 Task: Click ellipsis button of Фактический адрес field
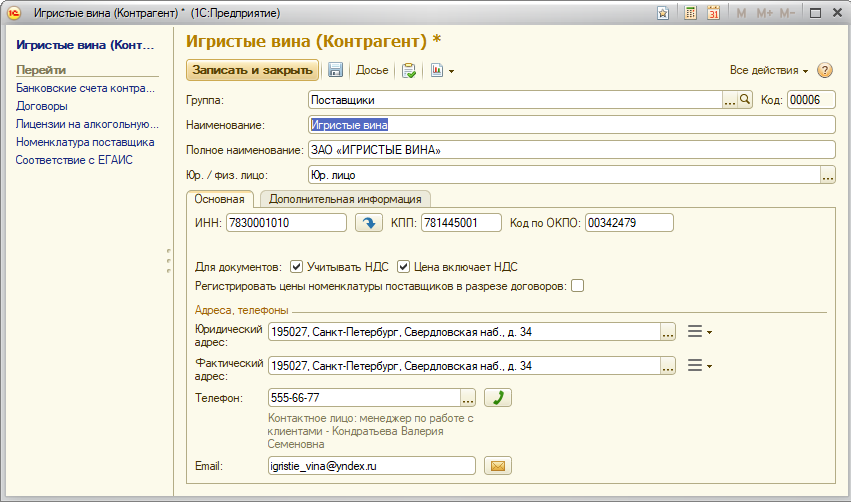(668, 366)
